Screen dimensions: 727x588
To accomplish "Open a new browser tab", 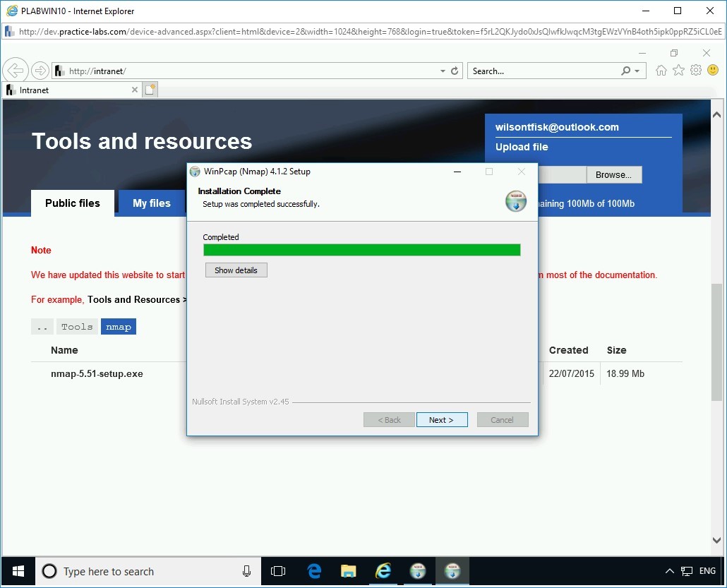I will (x=149, y=89).
